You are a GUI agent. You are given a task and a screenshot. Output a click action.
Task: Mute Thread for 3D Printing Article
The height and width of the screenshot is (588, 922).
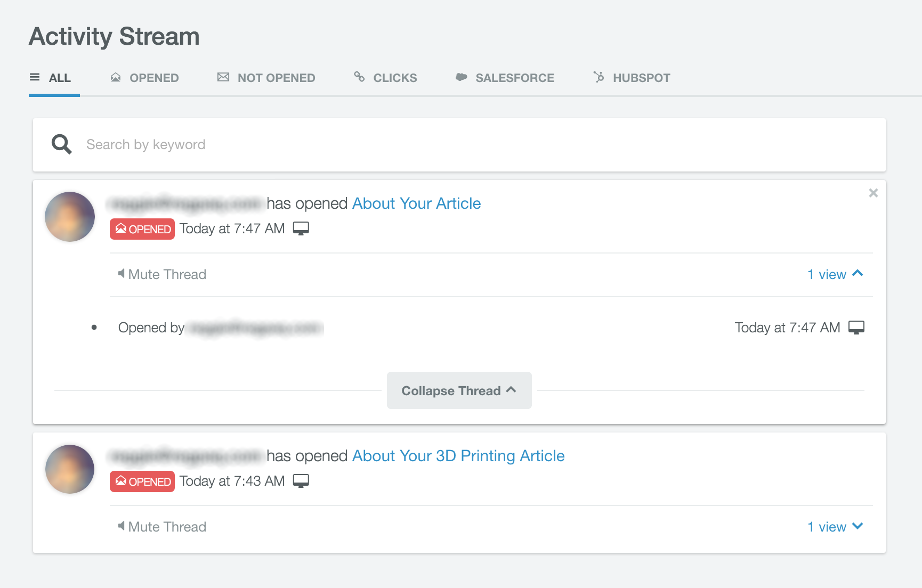pos(162,527)
